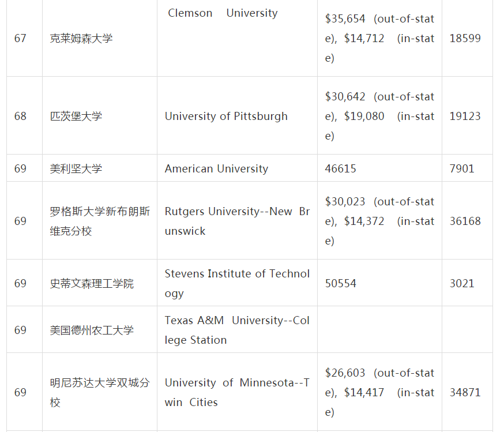Viewport: 504px width, 432px height.
Task: Select the 匹兹堡大学 cell
Action: click(76, 116)
